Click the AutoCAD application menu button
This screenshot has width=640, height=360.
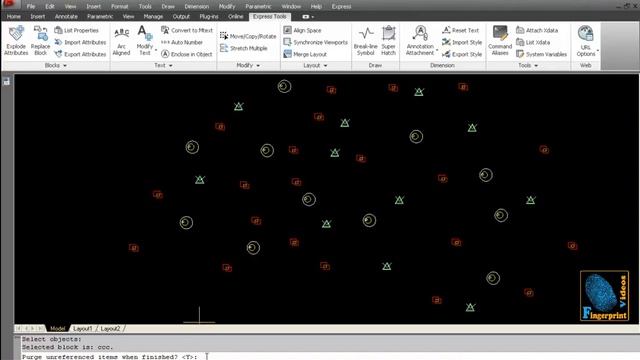8,4
